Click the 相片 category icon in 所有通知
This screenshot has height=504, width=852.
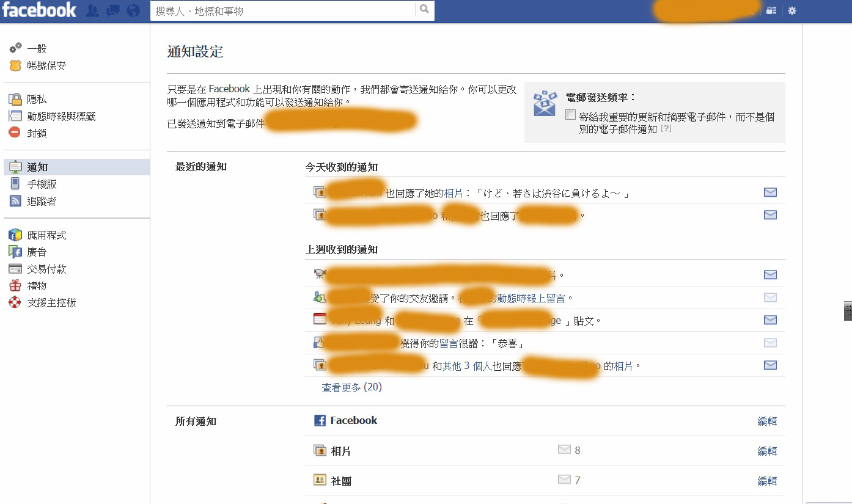point(320,450)
